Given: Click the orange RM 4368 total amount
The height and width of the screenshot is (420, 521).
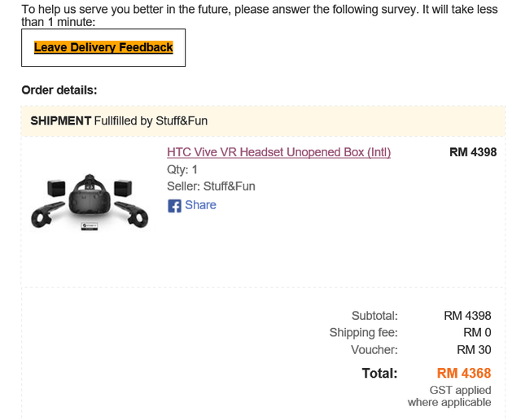Looking at the screenshot, I should [x=464, y=374].
